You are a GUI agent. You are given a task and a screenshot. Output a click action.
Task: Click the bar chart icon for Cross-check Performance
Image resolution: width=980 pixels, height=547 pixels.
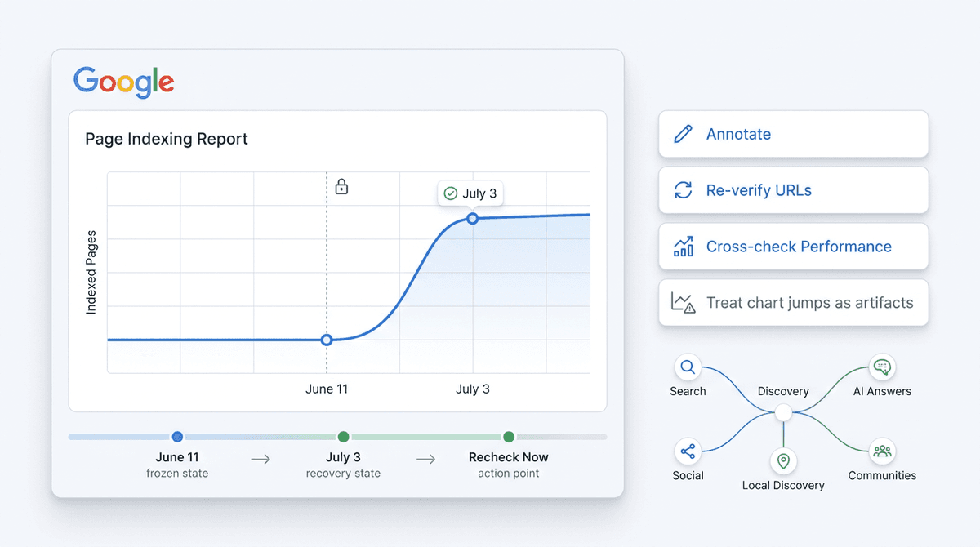coord(683,247)
